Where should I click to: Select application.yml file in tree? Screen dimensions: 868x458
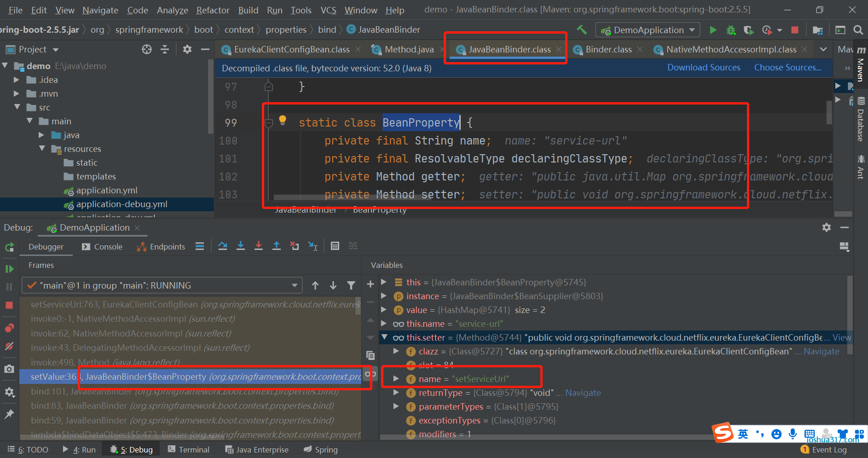click(107, 190)
